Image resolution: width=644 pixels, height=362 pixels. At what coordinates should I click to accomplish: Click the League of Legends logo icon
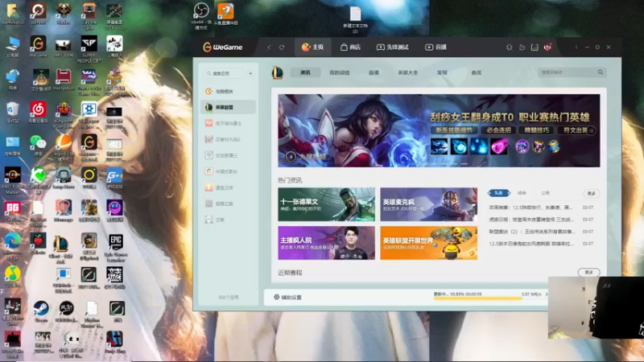tap(278, 72)
